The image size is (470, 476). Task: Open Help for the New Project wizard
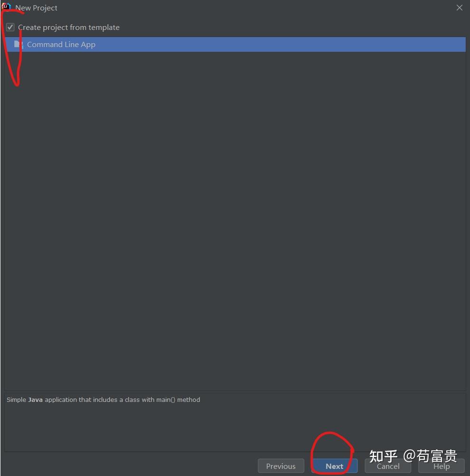click(441, 467)
